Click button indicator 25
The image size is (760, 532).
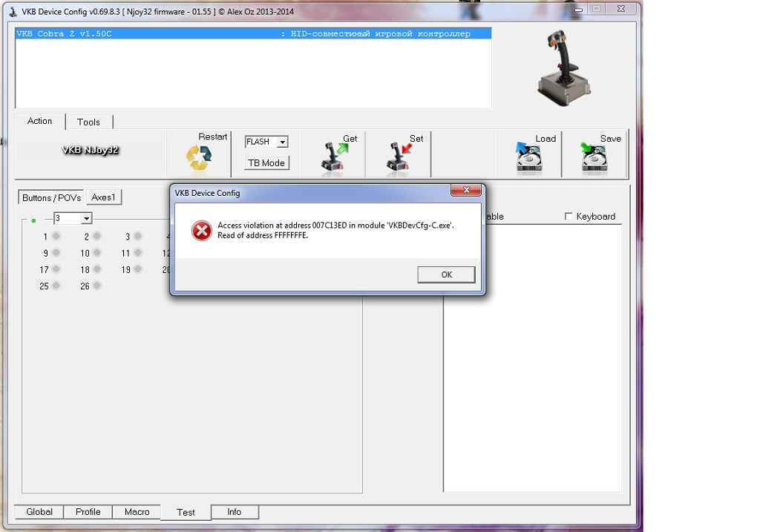click(56, 286)
